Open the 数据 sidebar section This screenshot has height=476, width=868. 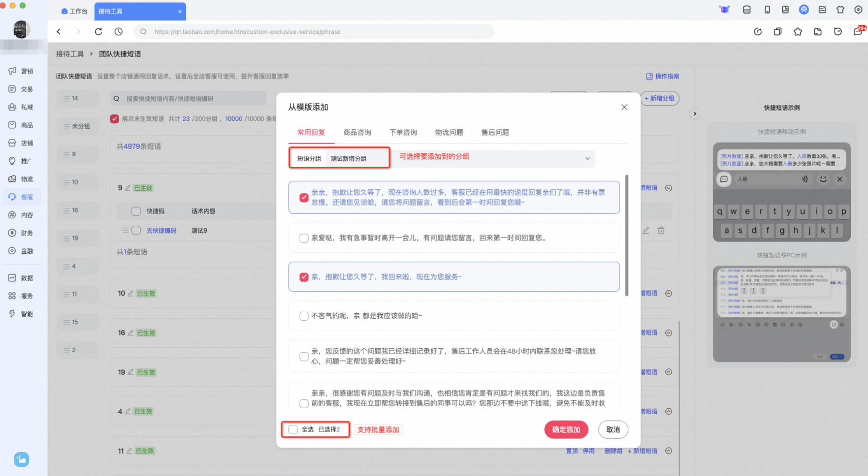[x=21, y=278]
